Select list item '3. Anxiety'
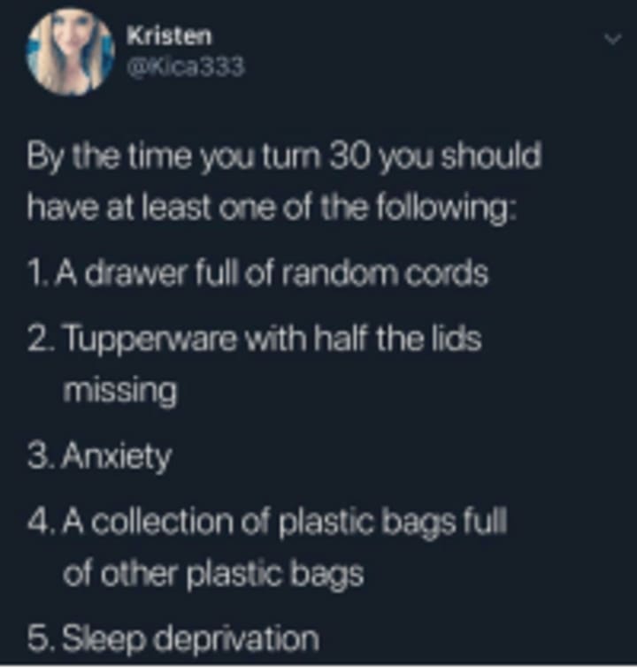Viewport: 637px width, 672px height. (99, 457)
